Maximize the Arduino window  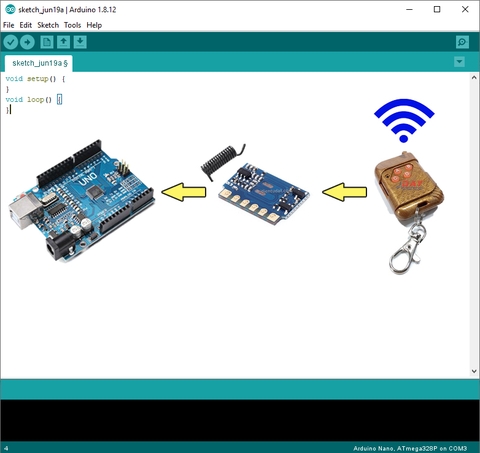pos(437,10)
